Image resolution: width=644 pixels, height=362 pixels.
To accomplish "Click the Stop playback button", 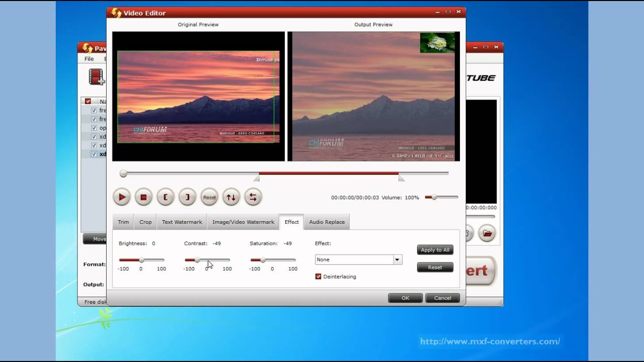I will click(x=143, y=197).
